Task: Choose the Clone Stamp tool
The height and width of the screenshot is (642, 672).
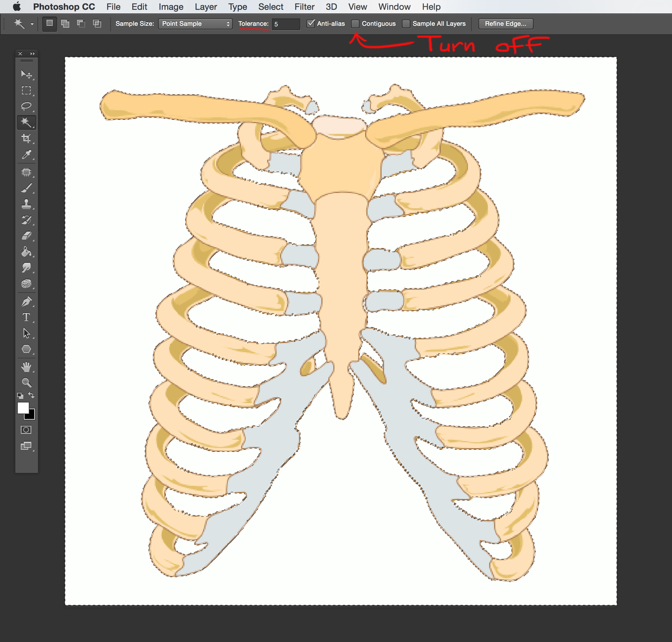Action: (x=26, y=204)
